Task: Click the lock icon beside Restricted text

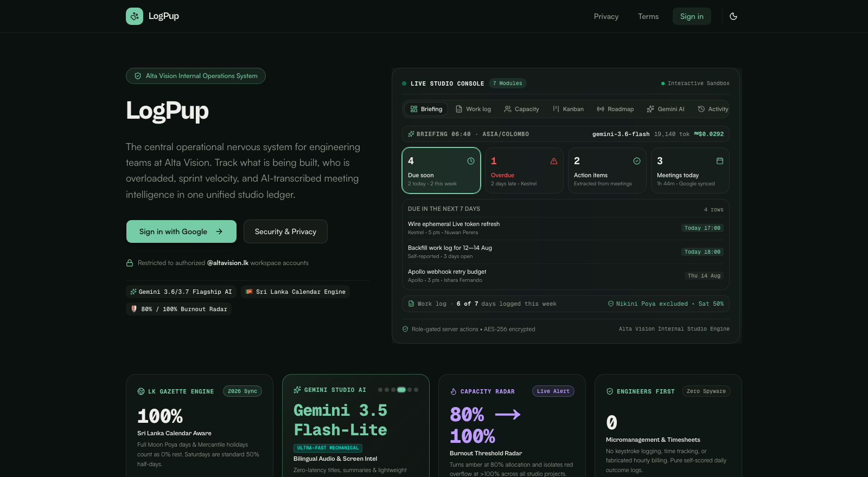Action: pyautogui.click(x=130, y=263)
